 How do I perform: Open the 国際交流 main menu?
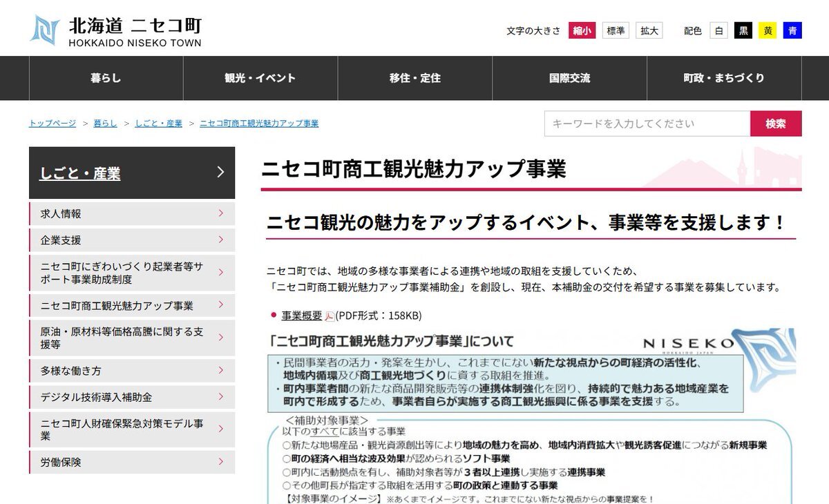[570, 78]
